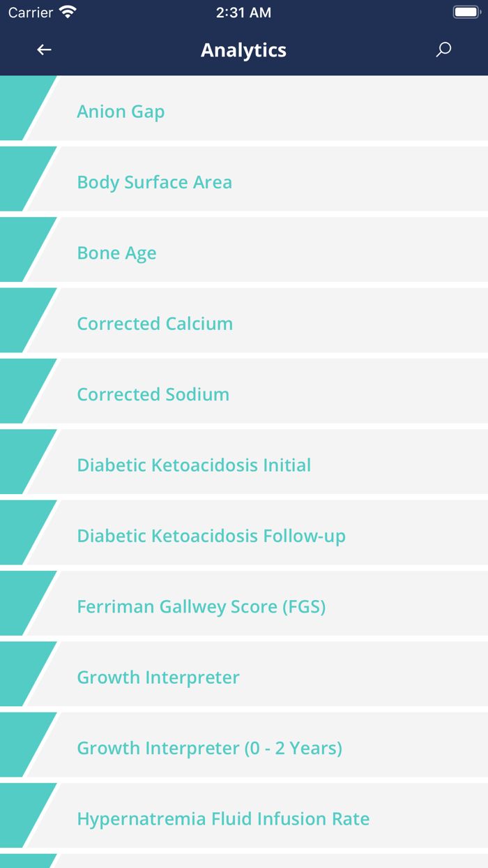Open Hypernatremia Fluid Infusion Rate
Viewport: 488px width, 868px height.
coord(223,818)
